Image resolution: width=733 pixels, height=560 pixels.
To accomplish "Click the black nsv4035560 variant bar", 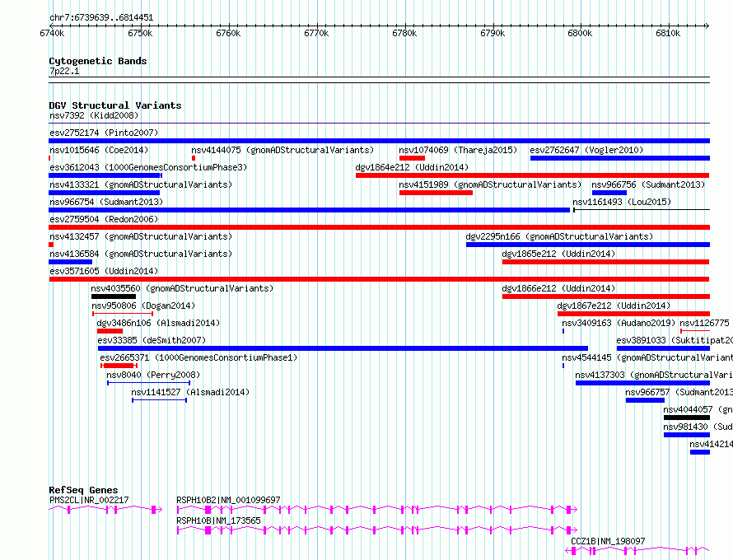I will [114, 296].
